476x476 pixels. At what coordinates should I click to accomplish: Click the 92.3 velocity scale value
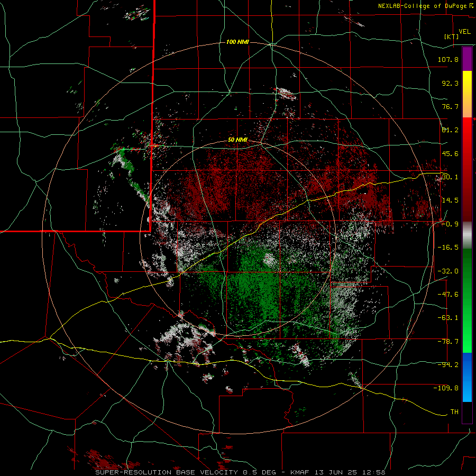[450, 83]
